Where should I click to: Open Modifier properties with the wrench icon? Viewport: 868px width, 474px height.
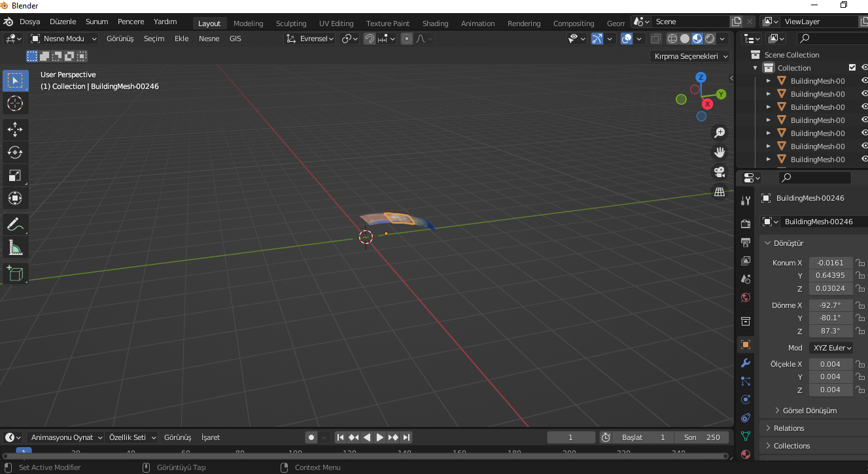pos(745,362)
